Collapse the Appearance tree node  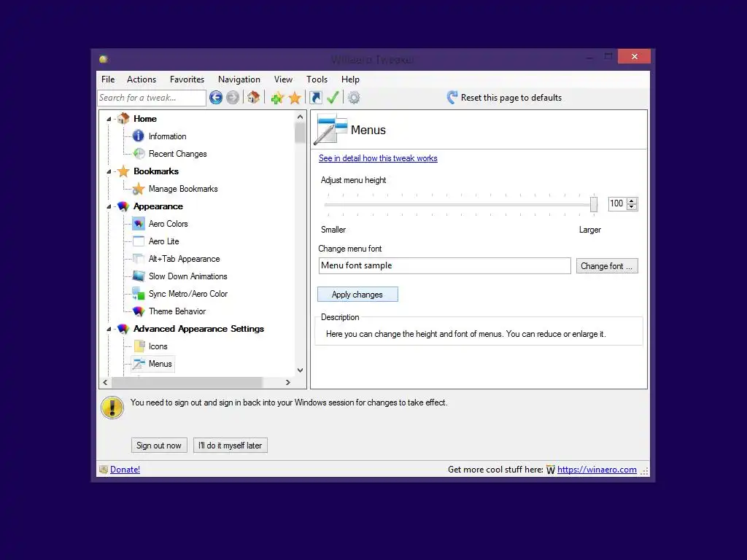pyautogui.click(x=109, y=206)
